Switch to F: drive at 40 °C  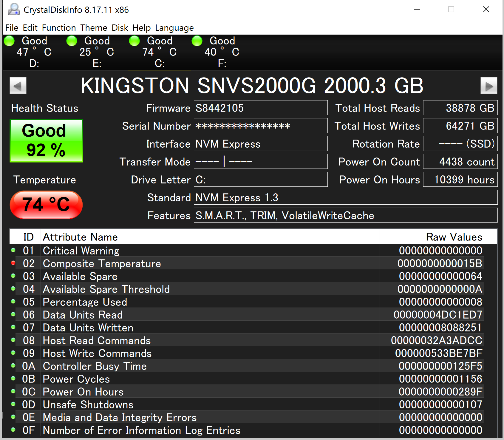[x=222, y=53]
